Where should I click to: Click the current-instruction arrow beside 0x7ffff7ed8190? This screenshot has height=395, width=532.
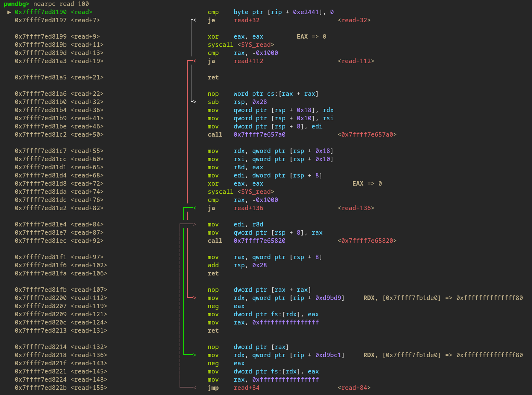[9, 12]
